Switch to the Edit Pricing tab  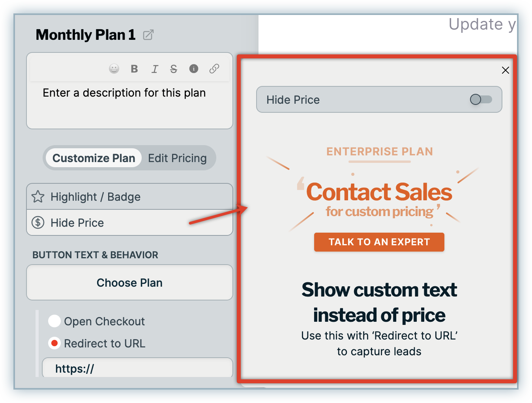177,158
